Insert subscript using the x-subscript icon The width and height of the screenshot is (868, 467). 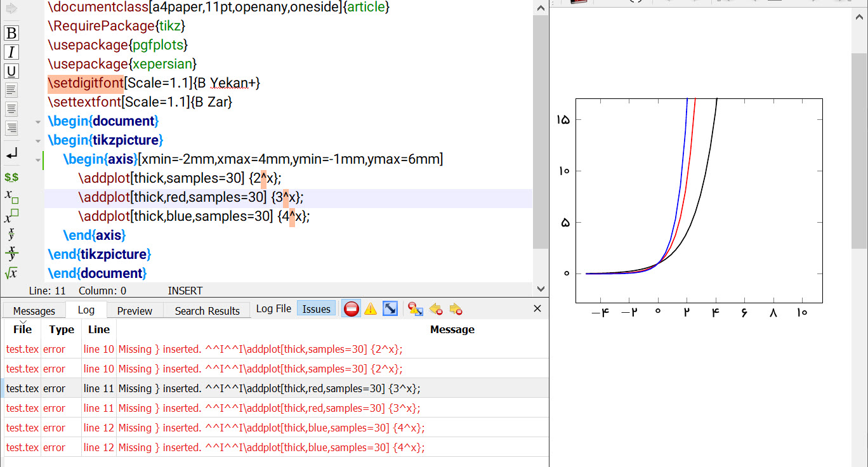click(11, 196)
